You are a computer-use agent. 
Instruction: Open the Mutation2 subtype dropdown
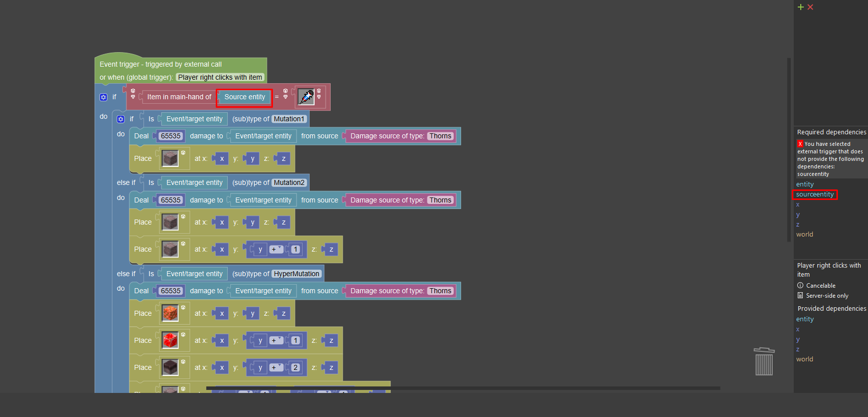289,183
